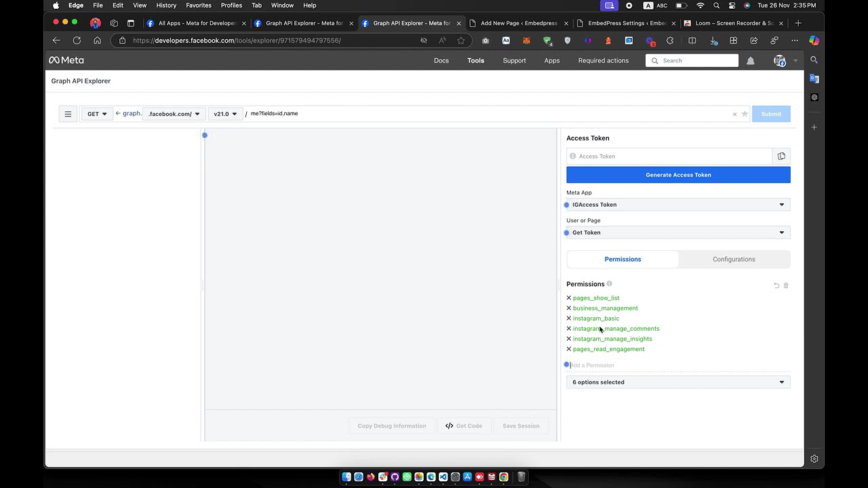Switch to the Permissions tab
This screenshot has height=488, width=868.
[623, 260]
